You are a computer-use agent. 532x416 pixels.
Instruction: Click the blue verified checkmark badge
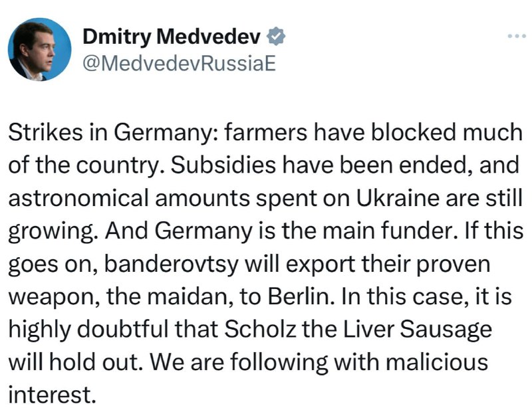pos(276,36)
